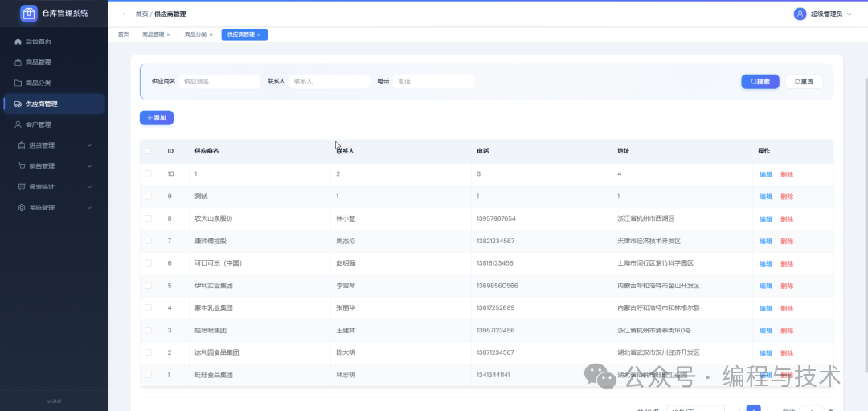This screenshot has width=868, height=411.
Task: Go to 商品分类 in the sidebar
Action: click(x=54, y=83)
